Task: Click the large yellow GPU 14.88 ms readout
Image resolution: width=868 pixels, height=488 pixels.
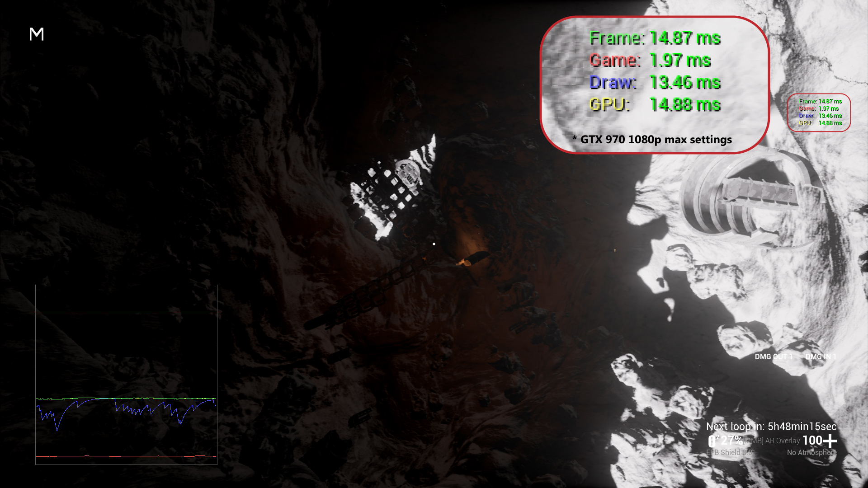Action: pyautogui.click(x=655, y=105)
